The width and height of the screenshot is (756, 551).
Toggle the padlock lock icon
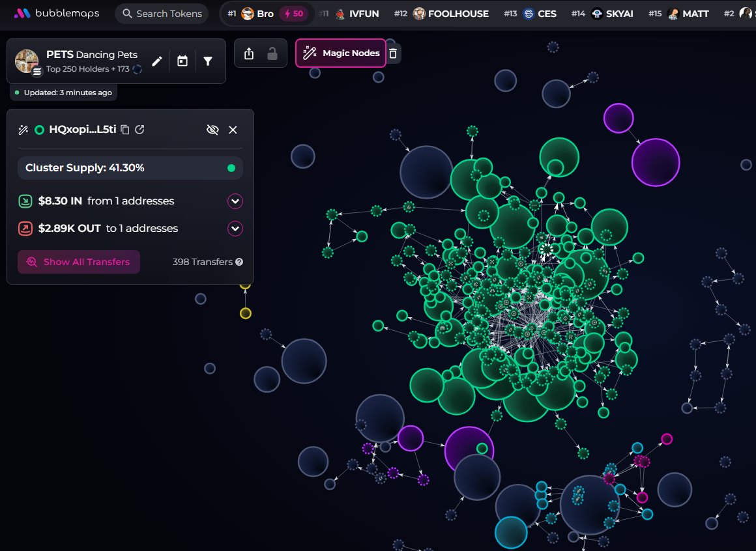click(x=272, y=54)
